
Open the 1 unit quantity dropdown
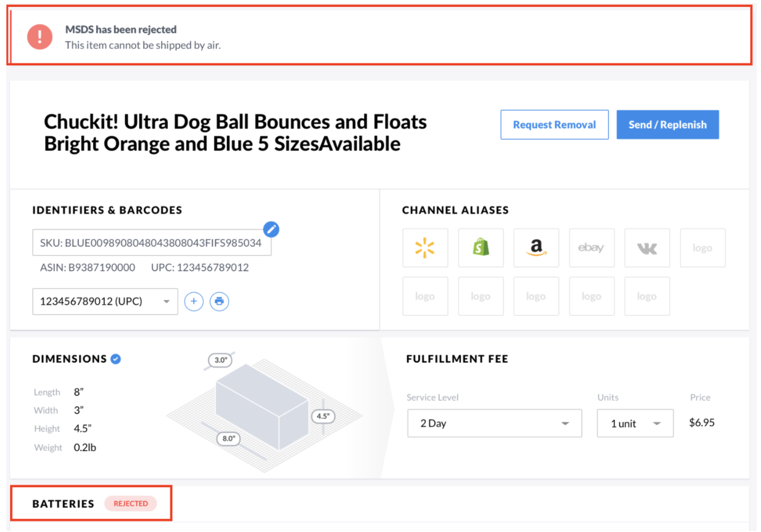click(635, 423)
